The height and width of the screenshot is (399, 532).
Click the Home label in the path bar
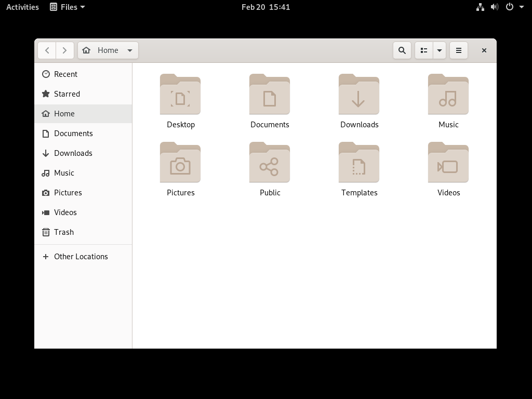[108, 50]
